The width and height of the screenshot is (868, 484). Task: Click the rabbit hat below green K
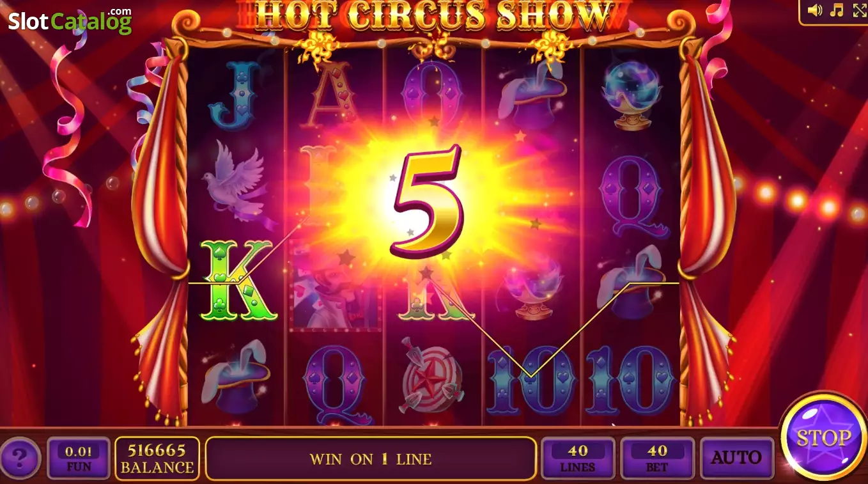(x=234, y=377)
